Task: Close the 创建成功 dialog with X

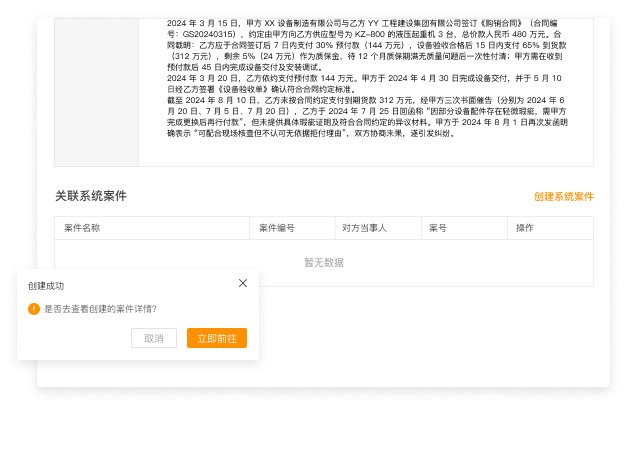Action: pyautogui.click(x=243, y=284)
